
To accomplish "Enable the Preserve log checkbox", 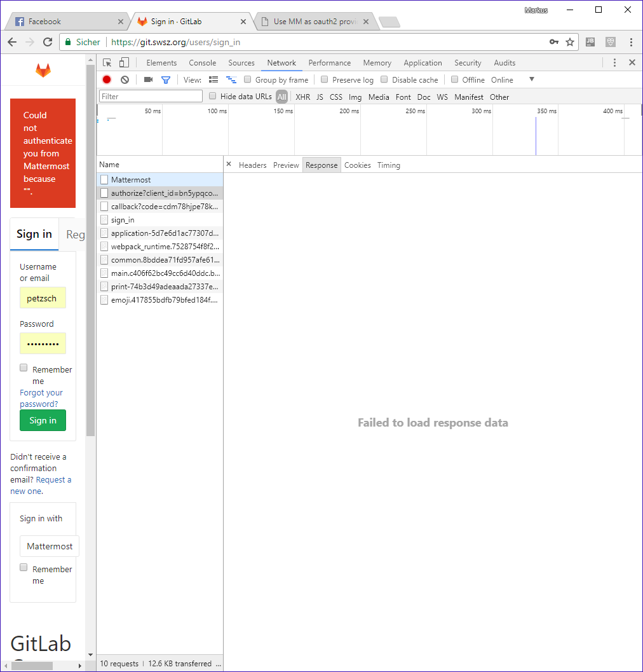I will (324, 79).
